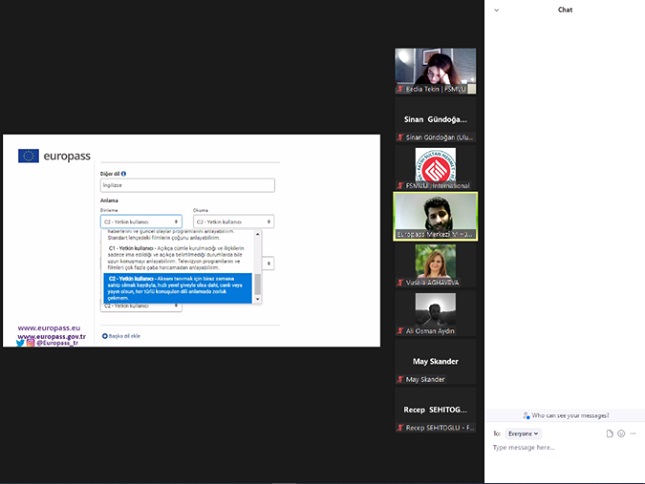Click Başka dil ekle link
Screen dimensions: 645x484
tap(124, 336)
